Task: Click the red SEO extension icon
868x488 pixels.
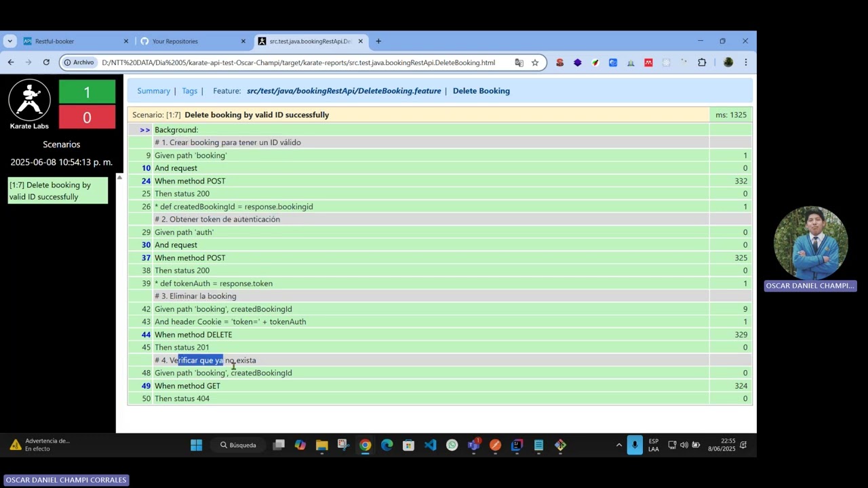Action: 559,62
